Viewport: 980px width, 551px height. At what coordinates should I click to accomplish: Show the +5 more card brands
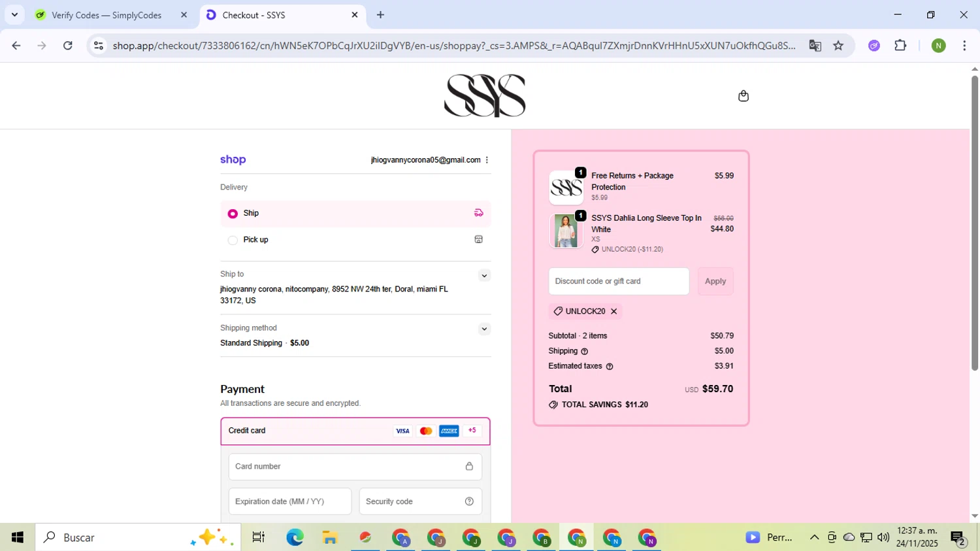coord(472,431)
